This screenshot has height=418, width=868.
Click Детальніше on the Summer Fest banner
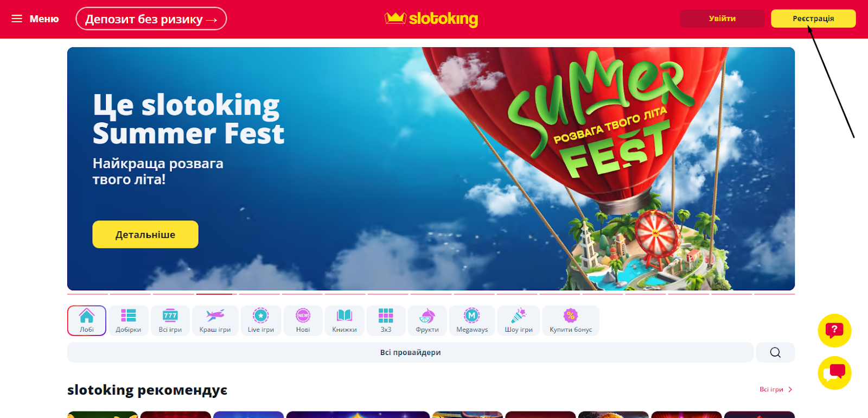(x=145, y=235)
